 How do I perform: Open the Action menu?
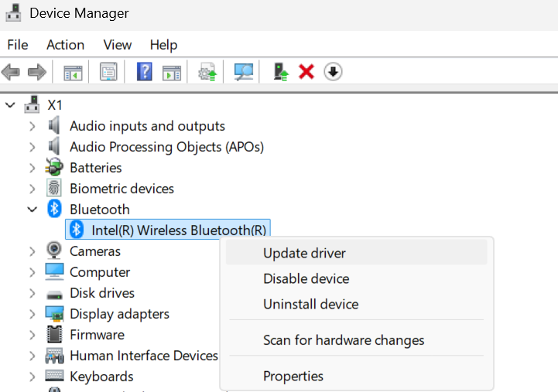pyautogui.click(x=66, y=45)
